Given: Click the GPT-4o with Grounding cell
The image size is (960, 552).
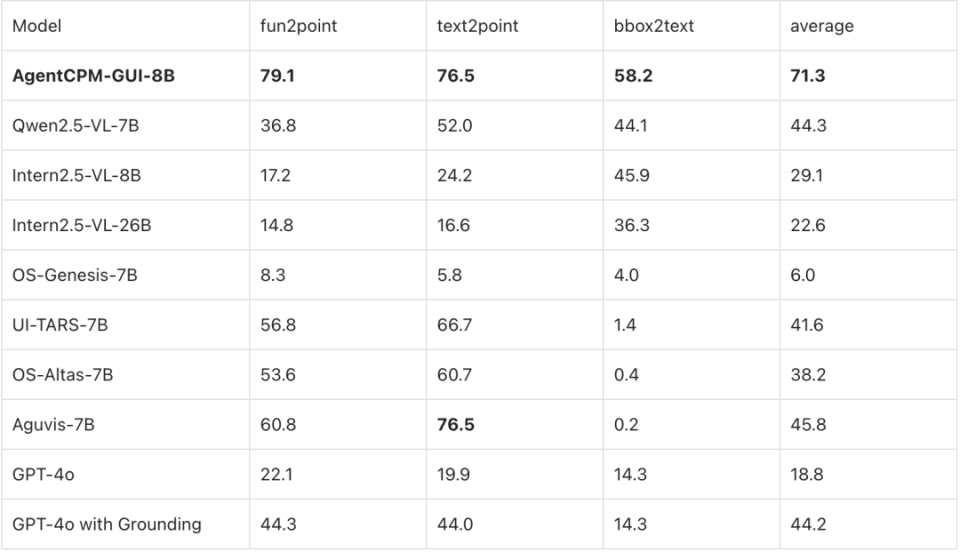Looking at the screenshot, I should [x=106, y=524].
